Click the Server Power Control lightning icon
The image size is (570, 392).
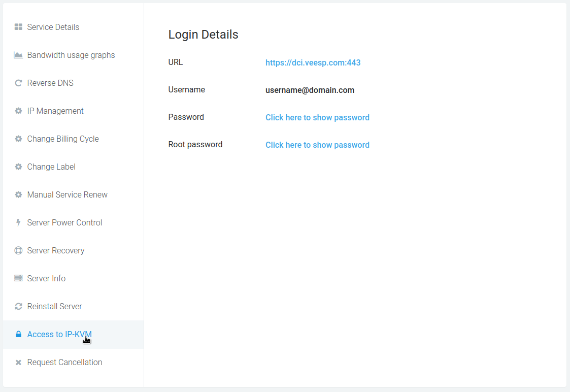(x=18, y=222)
